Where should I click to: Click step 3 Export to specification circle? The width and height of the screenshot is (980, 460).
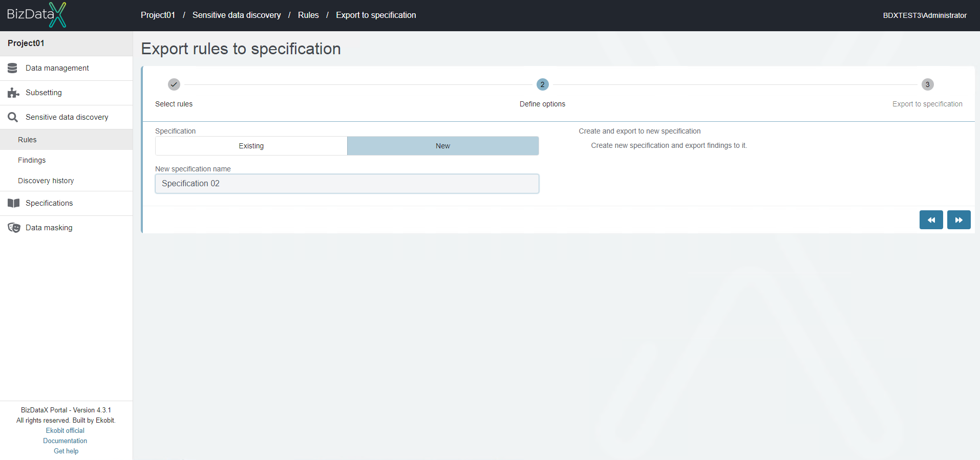click(x=927, y=84)
